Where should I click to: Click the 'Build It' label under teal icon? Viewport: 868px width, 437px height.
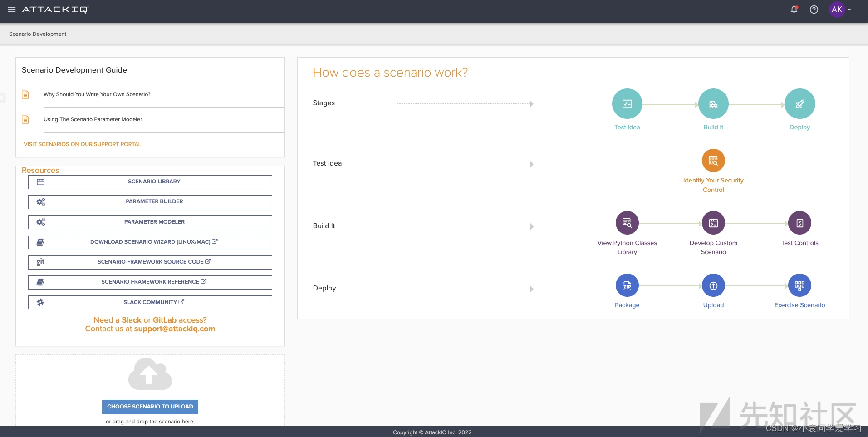pyautogui.click(x=713, y=128)
